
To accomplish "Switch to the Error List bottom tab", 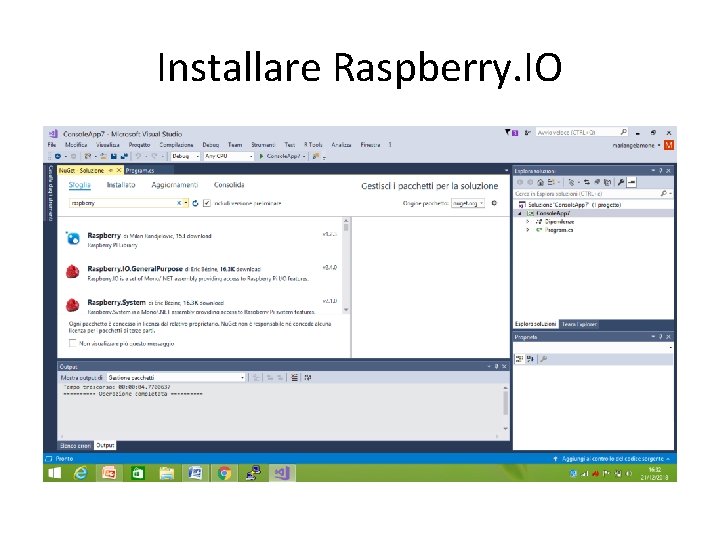I will (x=75, y=445).
